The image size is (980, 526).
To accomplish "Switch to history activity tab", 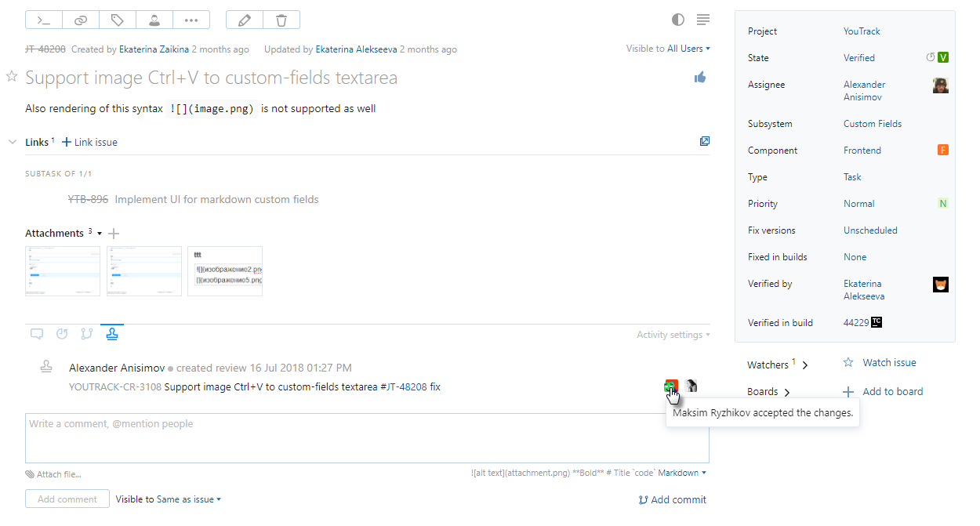I will 62,333.
